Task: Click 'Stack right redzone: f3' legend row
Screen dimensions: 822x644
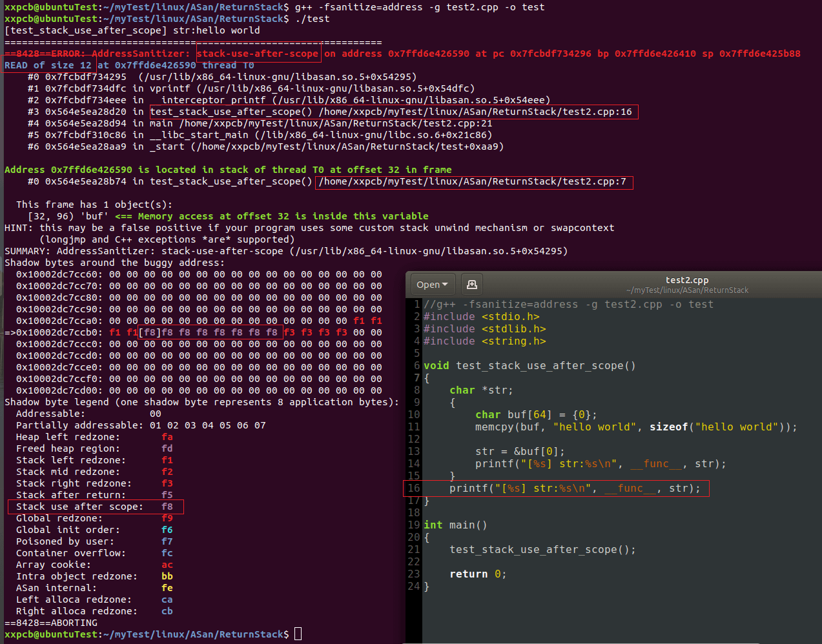Action: point(94,483)
